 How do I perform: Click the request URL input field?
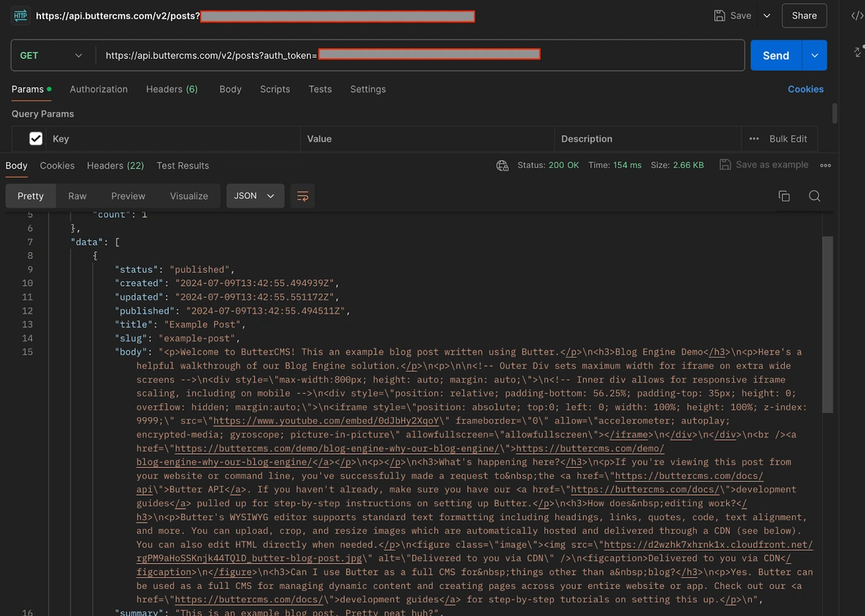[420, 55]
